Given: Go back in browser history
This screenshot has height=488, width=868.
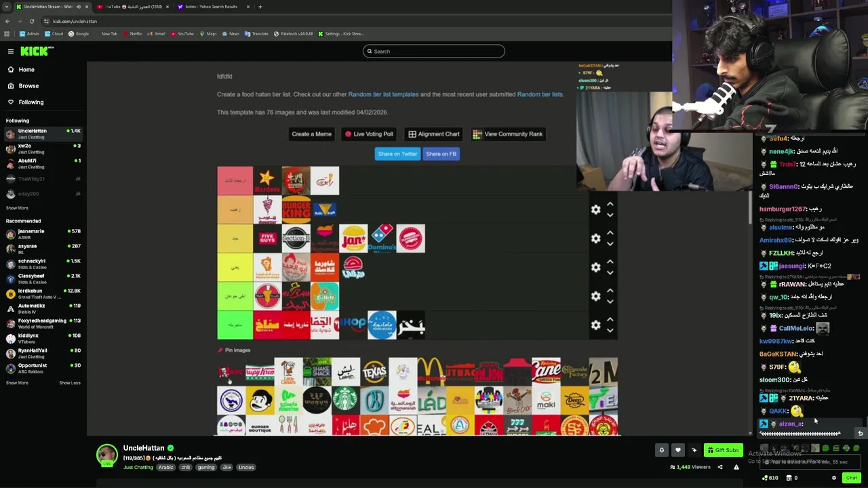Looking at the screenshot, I should click(x=7, y=21).
